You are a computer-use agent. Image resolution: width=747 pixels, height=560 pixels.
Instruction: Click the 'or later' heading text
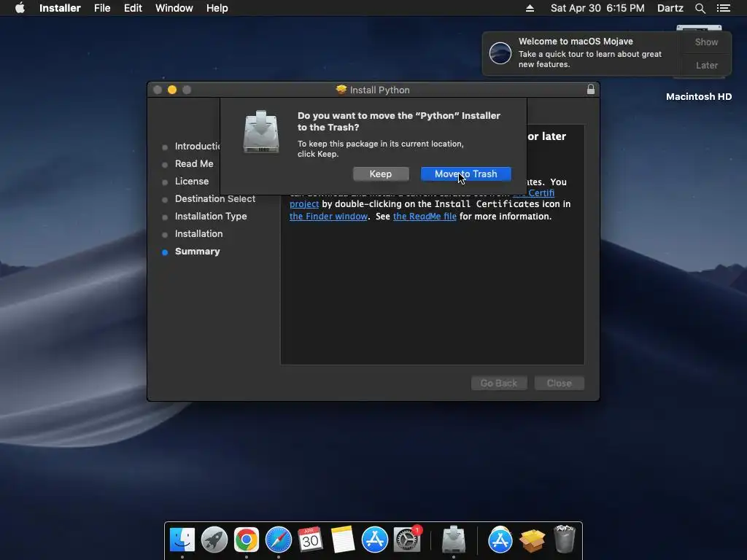click(546, 136)
